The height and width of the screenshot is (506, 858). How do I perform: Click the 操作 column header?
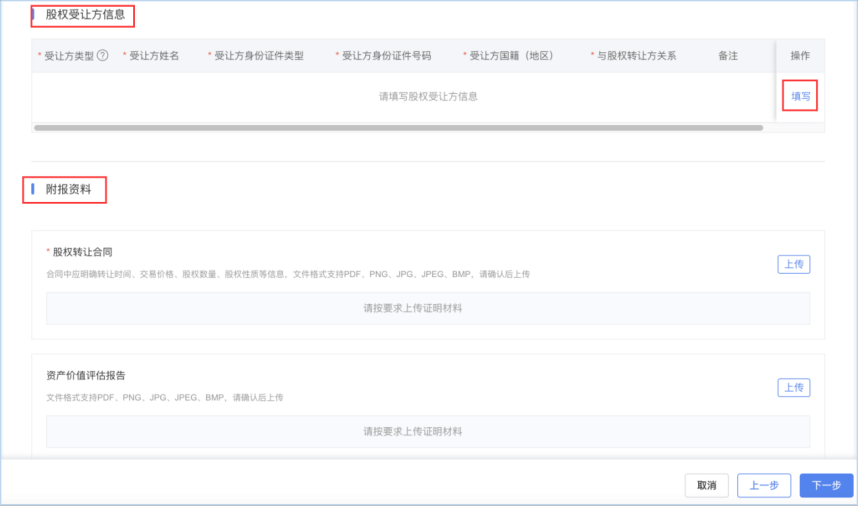[x=800, y=56]
